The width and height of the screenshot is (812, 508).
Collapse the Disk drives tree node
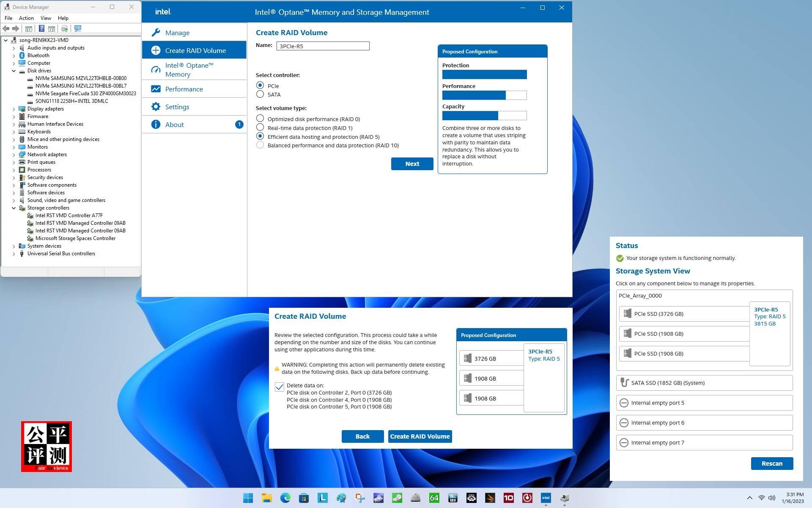coord(14,71)
